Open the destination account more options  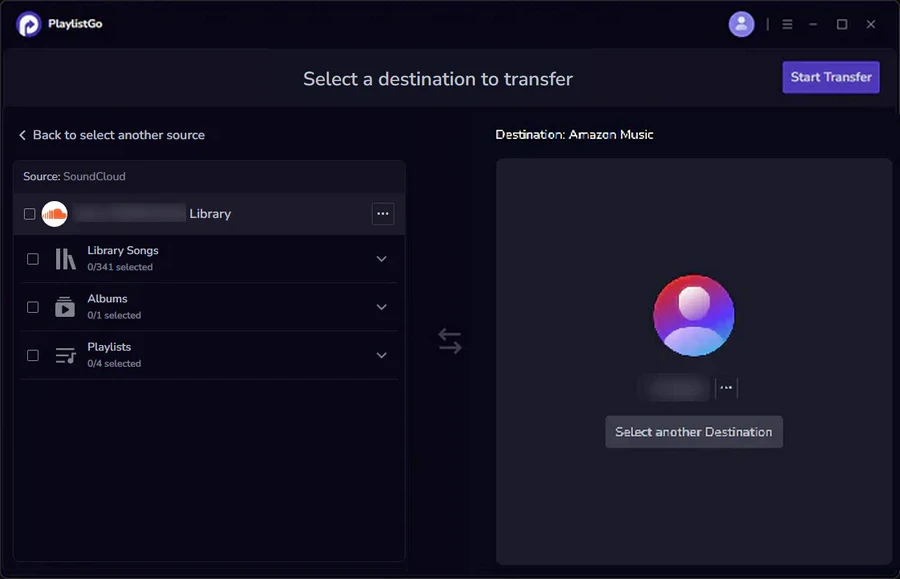[x=726, y=387]
